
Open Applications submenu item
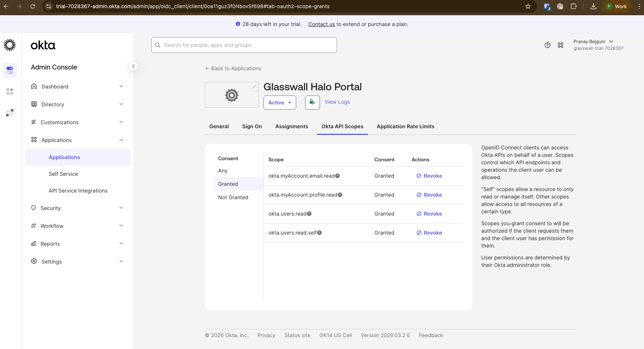coord(78,157)
